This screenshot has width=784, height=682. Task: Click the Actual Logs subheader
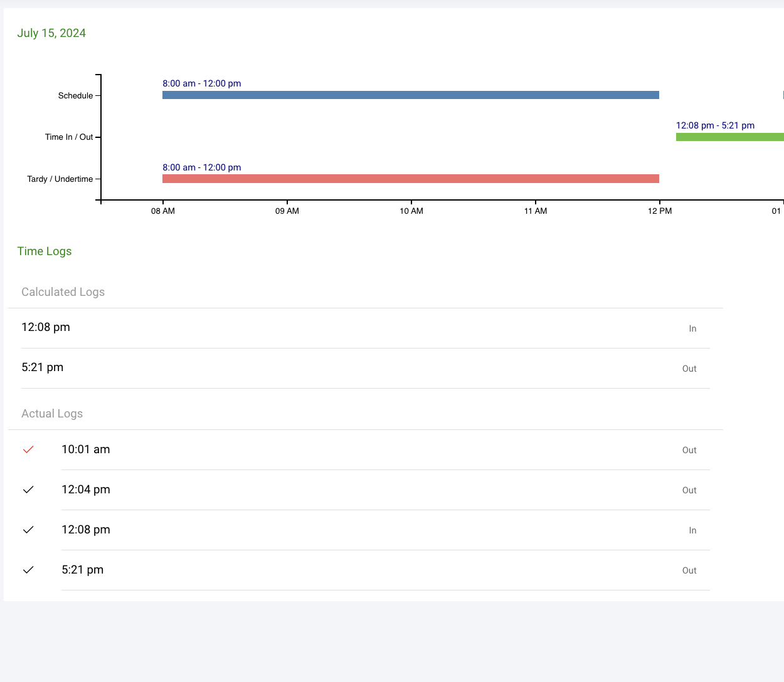(52, 414)
